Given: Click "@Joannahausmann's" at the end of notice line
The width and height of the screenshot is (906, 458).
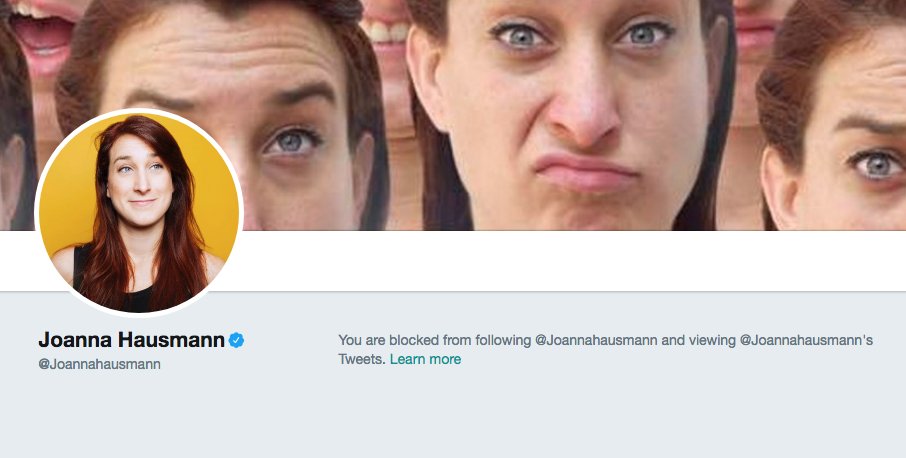Looking at the screenshot, I should pyautogui.click(x=805, y=340).
